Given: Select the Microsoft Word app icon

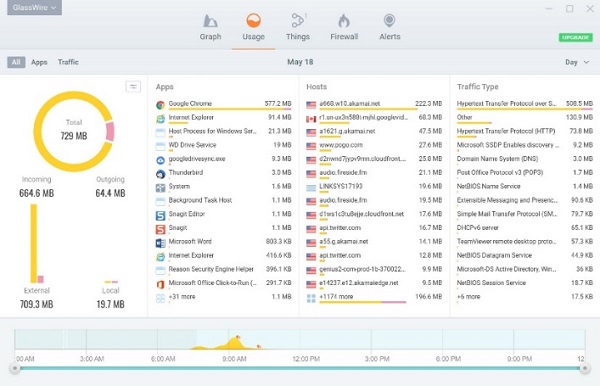Looking at the screenshot, I should (x=160, y=243).
